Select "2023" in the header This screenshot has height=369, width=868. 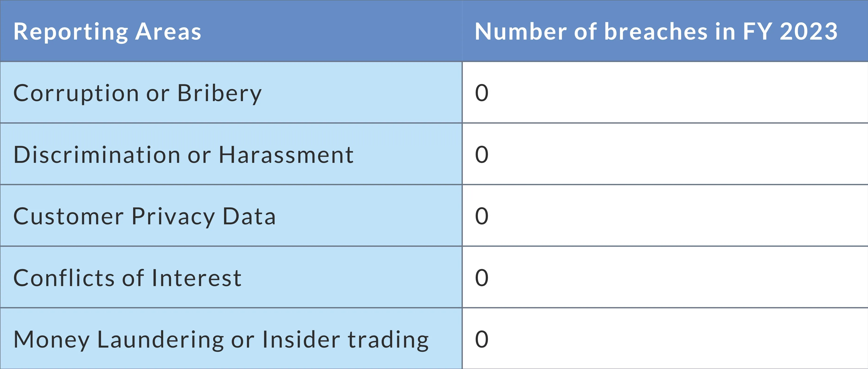(x=808, y=32)
